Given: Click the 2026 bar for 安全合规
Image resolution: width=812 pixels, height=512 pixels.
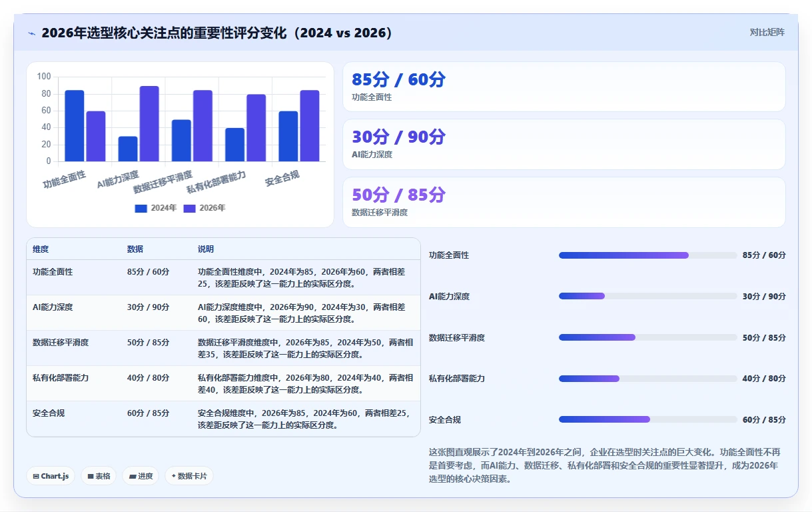Looking at the screenshot, I should click(x=310, y=125).
